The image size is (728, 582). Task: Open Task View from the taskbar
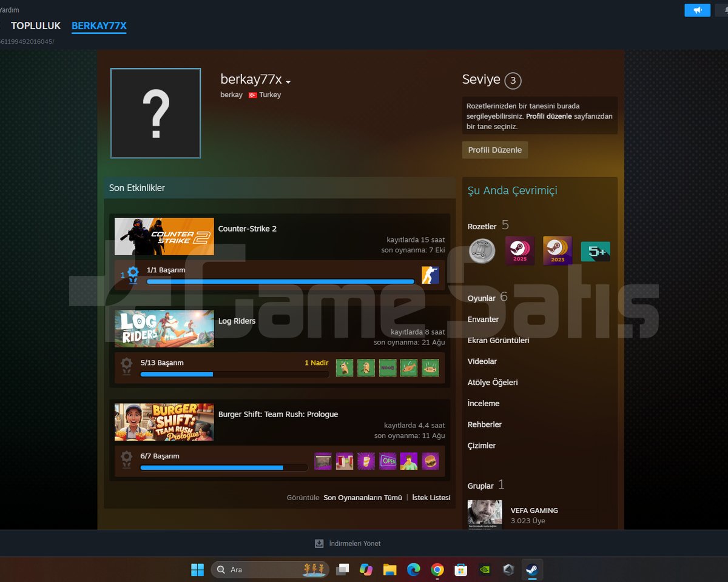pos(343,569)
